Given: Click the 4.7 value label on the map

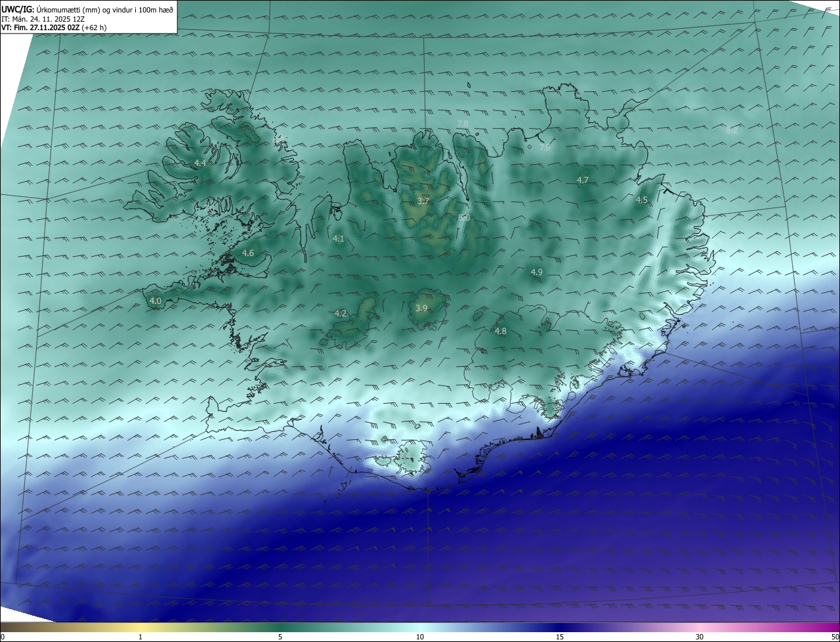Looking at the screenshot, I should (583, 180).
